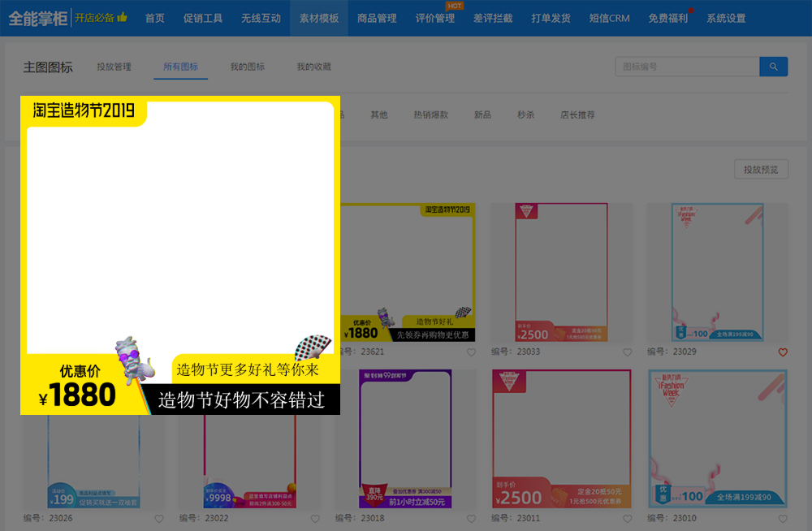
Task: Click the 开店必备 thumbs-up badge
Action: point(101,18)
